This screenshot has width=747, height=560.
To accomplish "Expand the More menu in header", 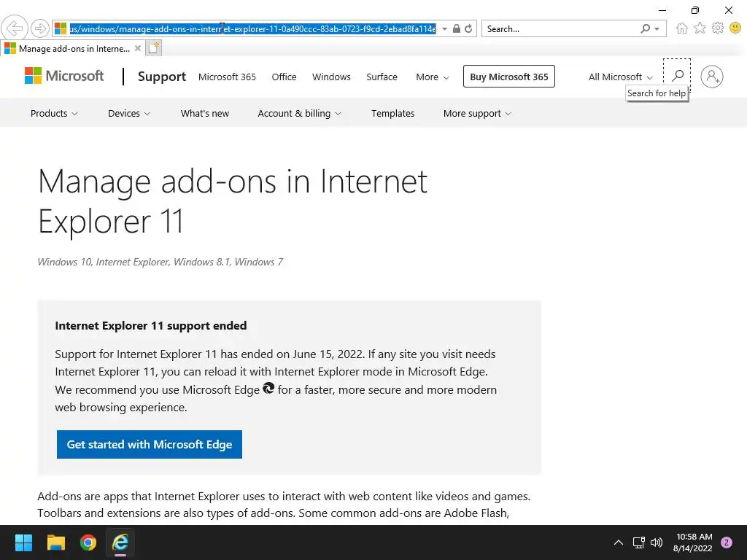I will coord(432,77).
